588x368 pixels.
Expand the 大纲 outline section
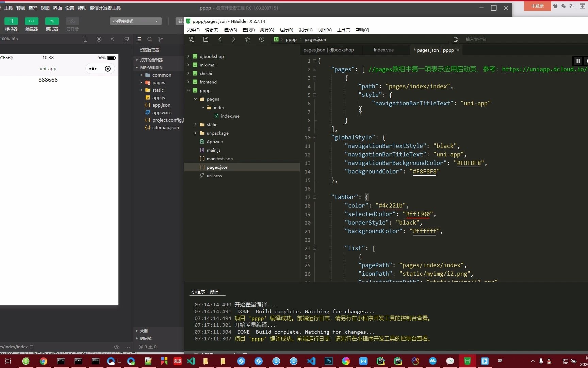click(144, 331)
